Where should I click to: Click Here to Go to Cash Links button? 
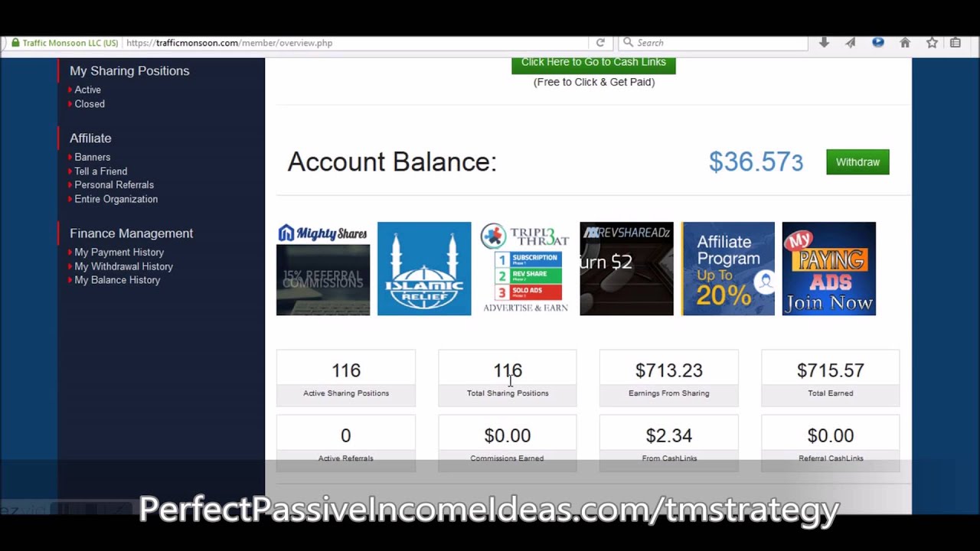pos(593,65)
